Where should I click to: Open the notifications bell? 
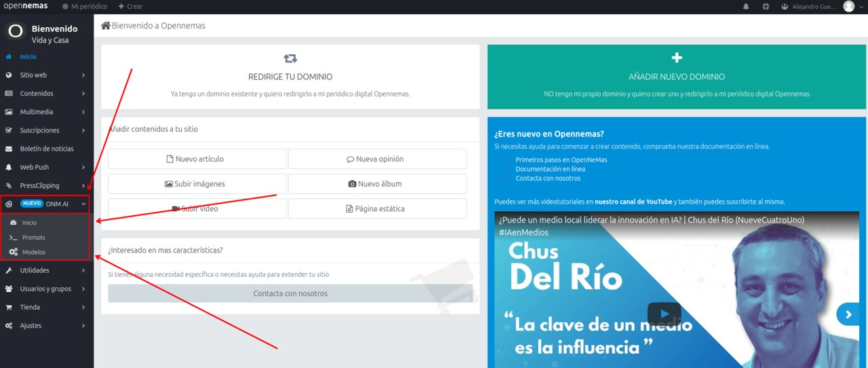coord(747,6)
